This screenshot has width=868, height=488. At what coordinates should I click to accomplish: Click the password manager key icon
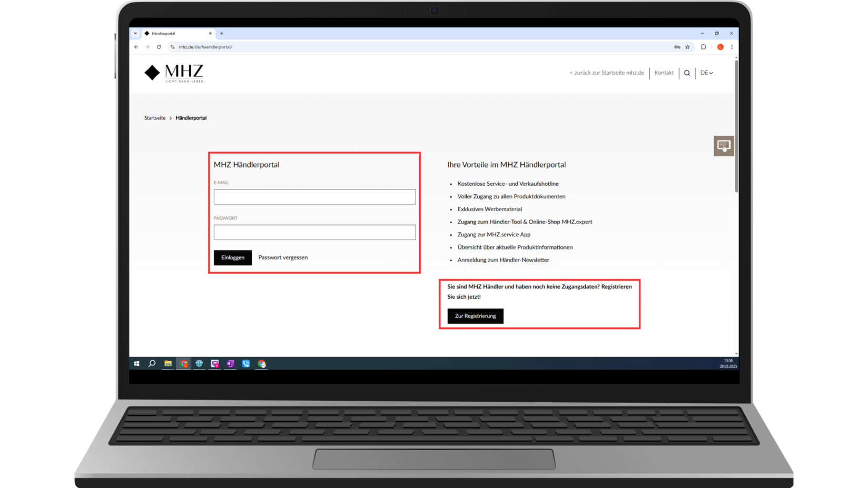pyautogui.click(x=677, y=47)
